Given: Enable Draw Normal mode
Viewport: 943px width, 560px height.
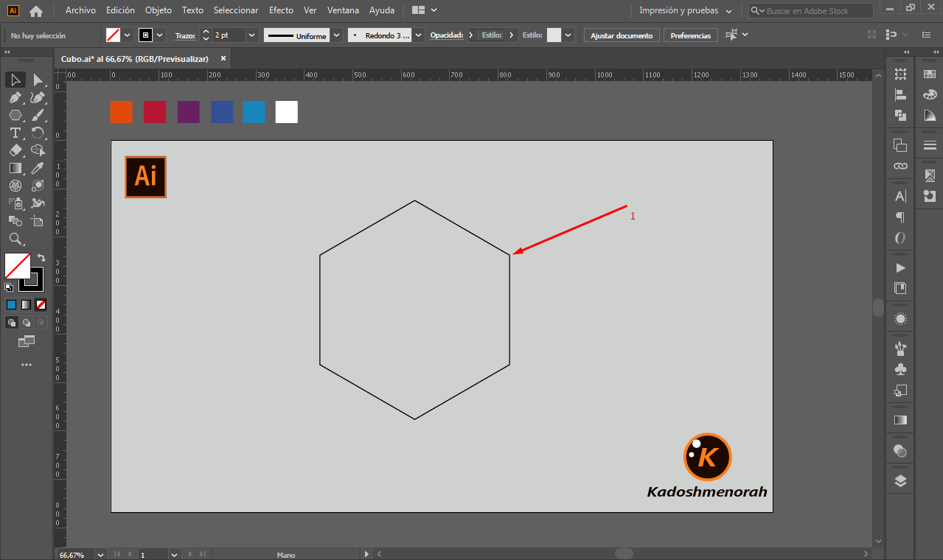Looking at the screenshot, I should pyautogui.click(x=12, y=323).
